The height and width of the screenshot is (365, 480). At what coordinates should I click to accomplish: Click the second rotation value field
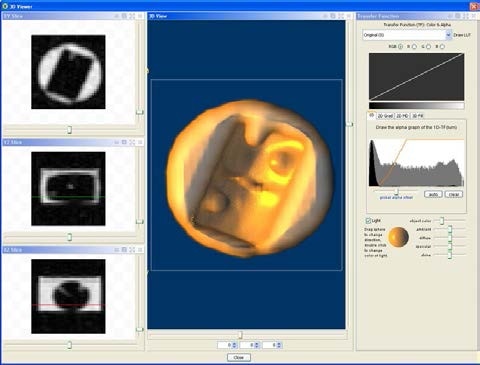click(x=247, y=345)
